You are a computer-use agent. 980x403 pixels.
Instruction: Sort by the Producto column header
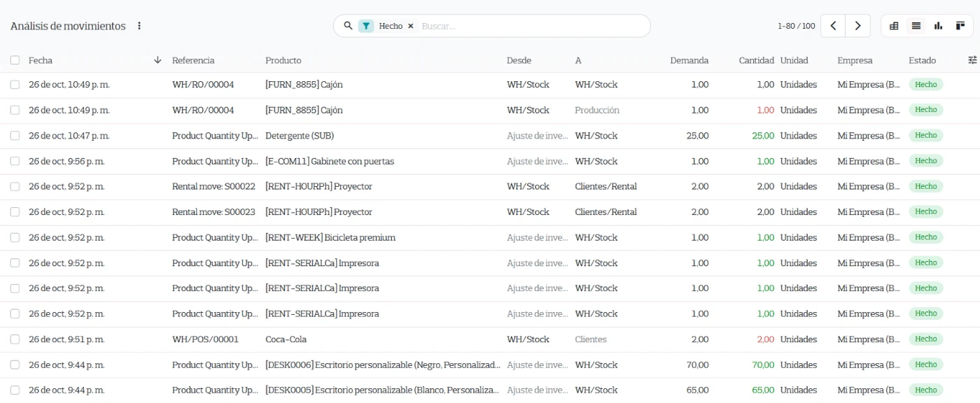click(283, 60)
